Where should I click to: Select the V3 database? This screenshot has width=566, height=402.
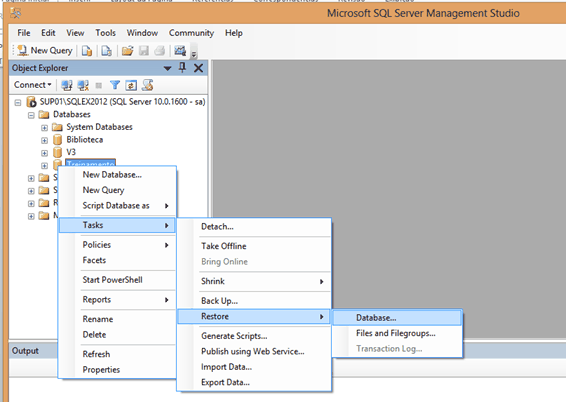71,152
